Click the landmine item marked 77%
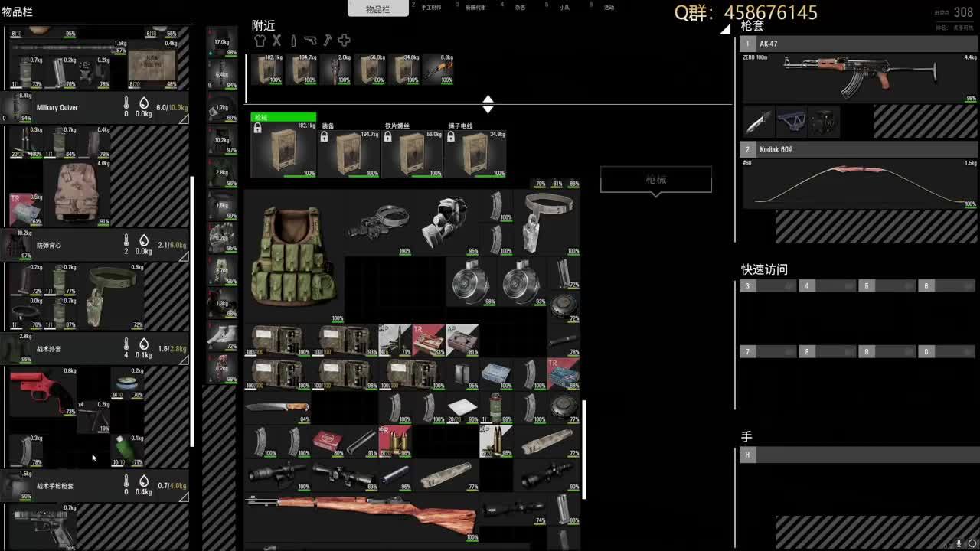Viewport: 980px width, 551px height. [x=564, y=408]
